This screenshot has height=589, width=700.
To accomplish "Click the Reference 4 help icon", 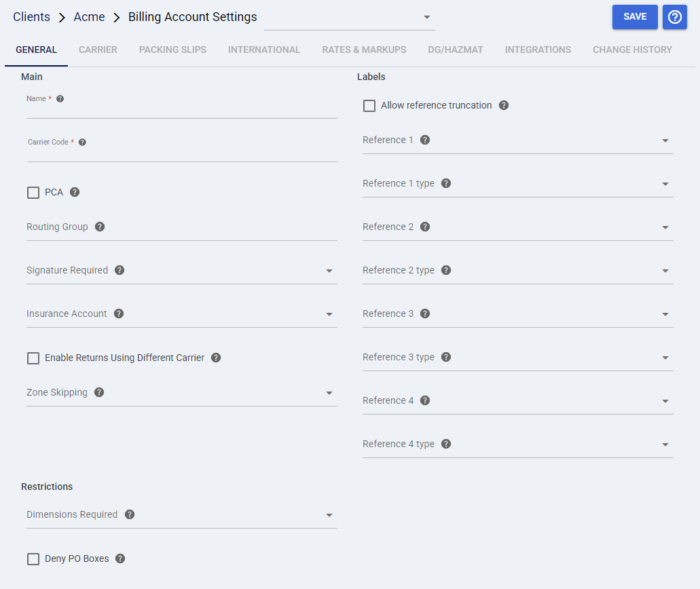I will (425, 400).
